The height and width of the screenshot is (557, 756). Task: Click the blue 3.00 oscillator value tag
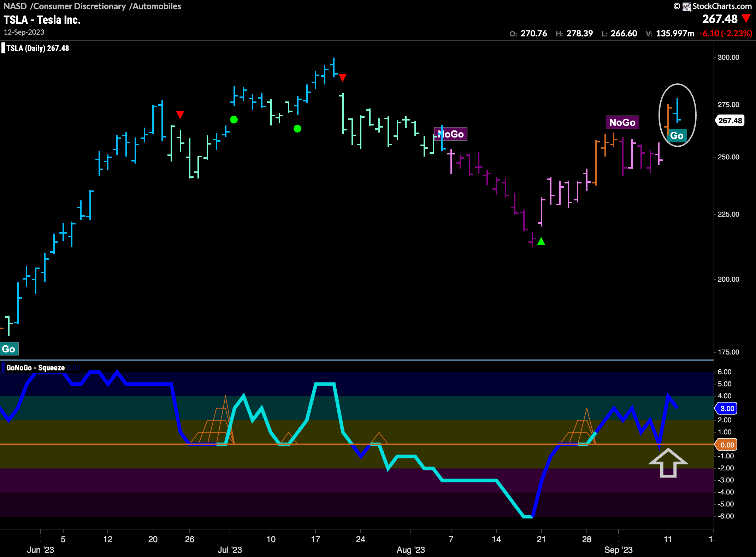pos(726,409)
